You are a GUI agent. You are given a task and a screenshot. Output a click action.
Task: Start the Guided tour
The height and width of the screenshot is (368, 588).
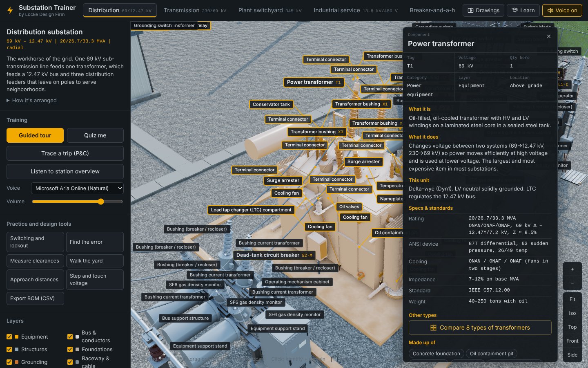click(x=35, y=135)
